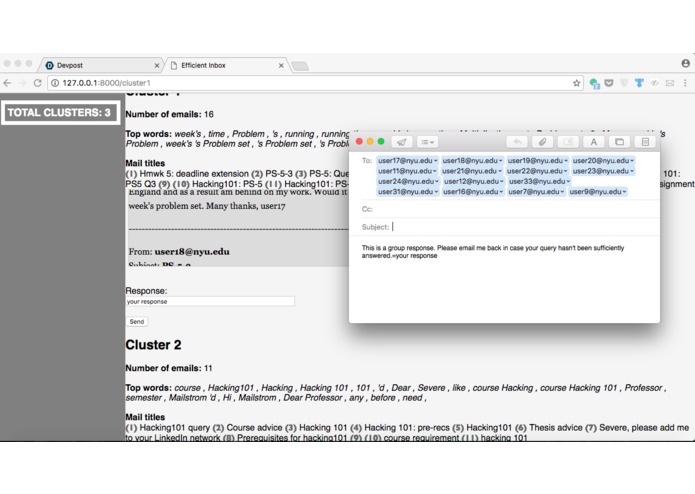
Task: Select the user7@nyu.edu recipient token
Action: 536,192
